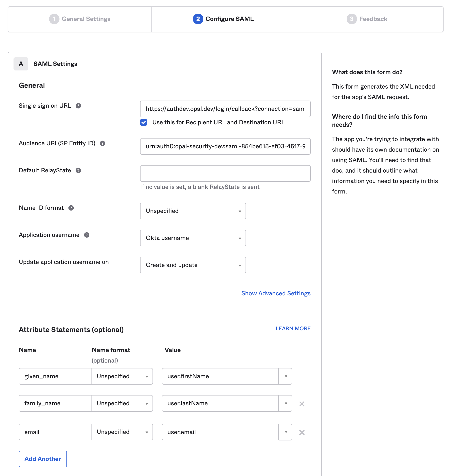Click the Name ID format help icon

tap(71, 208)
